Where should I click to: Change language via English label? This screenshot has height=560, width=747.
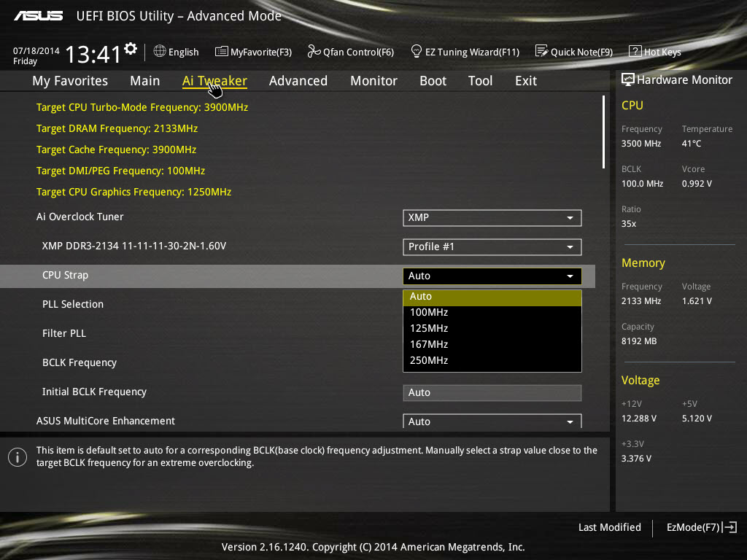(183, 52)
